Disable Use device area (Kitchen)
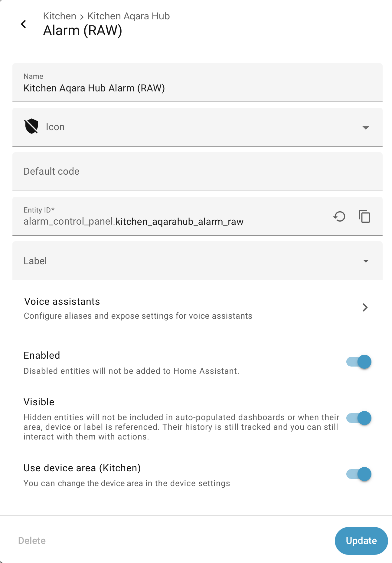Viewport: 392px width, 563px height. click(359, 474)
